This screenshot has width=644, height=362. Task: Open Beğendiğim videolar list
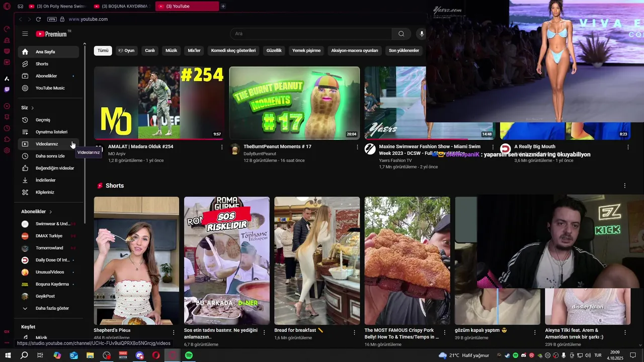[48, 168]
